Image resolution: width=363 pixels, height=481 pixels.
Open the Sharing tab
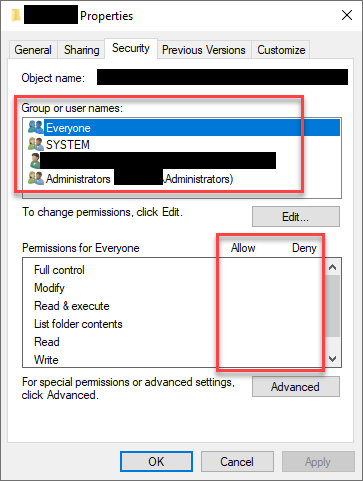click(x=81, y=50)
